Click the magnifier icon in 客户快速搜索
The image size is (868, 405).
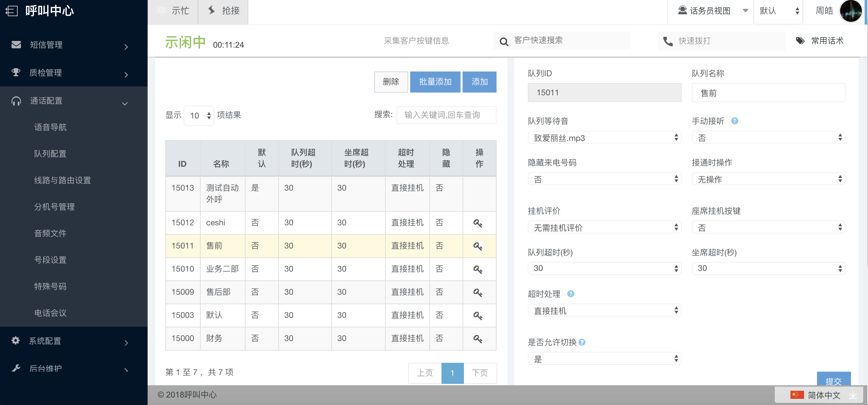pyautogui.click(x=504, y=42)
